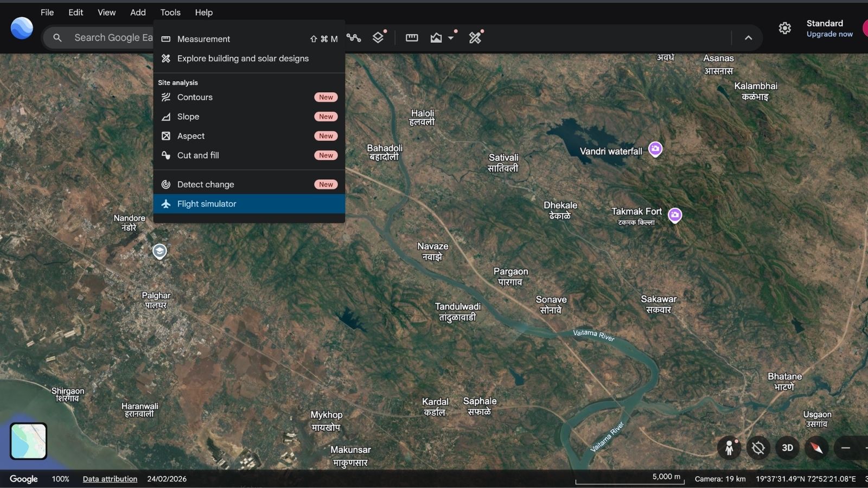
Task: Click the Google Earth logo icon
Action: coord(22,28)
